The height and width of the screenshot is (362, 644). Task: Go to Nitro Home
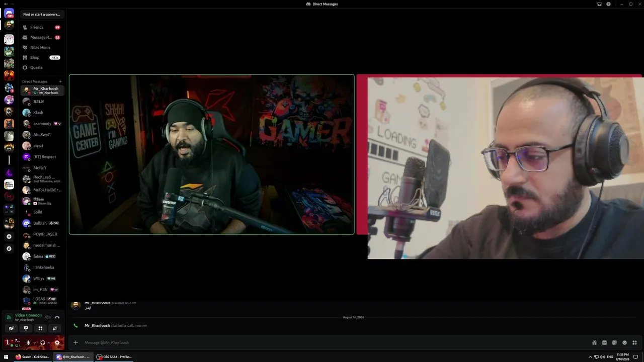[42, 47]
